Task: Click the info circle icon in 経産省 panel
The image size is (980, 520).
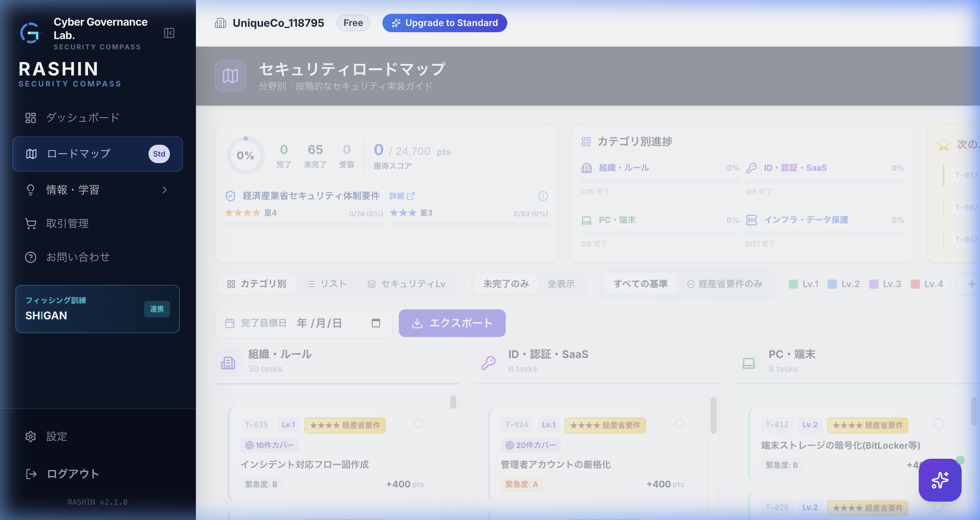Action: pos(543,196)
